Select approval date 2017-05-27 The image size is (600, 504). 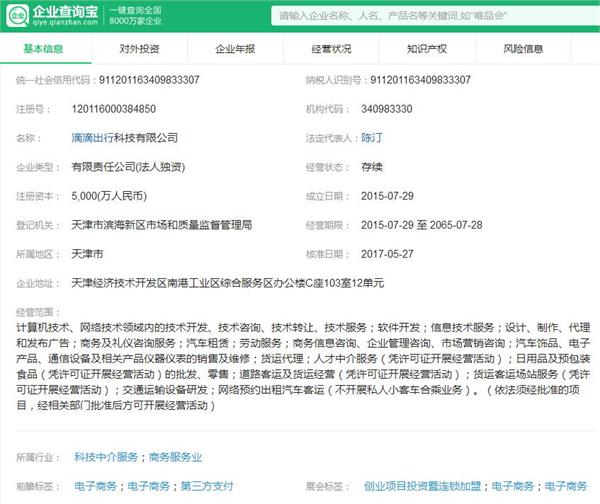387,254
